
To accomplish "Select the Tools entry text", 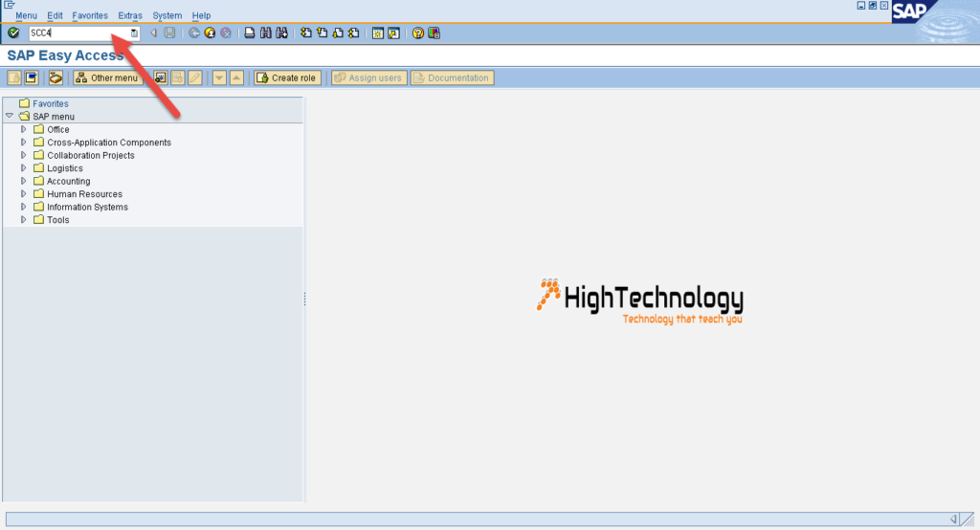I will click(58, 220).
